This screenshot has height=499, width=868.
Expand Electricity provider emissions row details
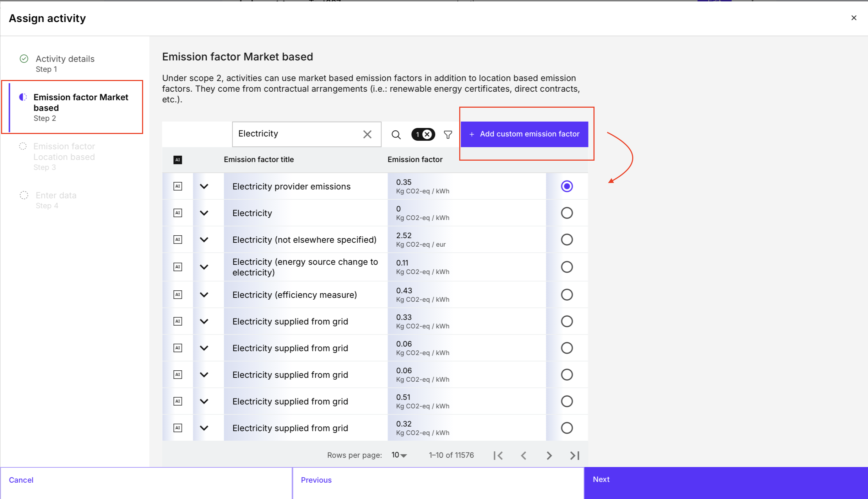click(204, 186)
